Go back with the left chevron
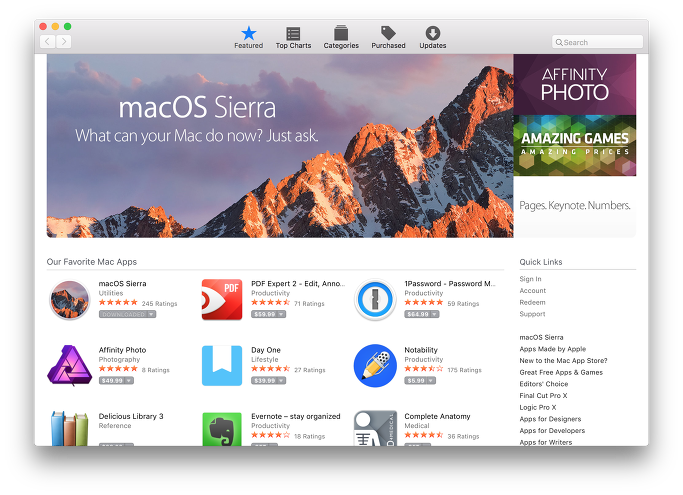Viewport: 683px width, 495px height. pyautogui.click(x=47, y=42)
